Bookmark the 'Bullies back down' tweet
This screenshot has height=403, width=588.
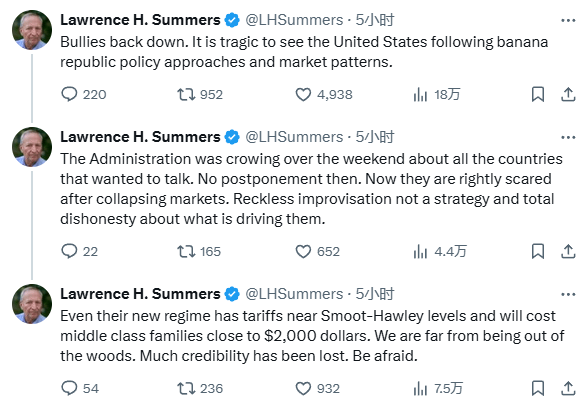538,94
